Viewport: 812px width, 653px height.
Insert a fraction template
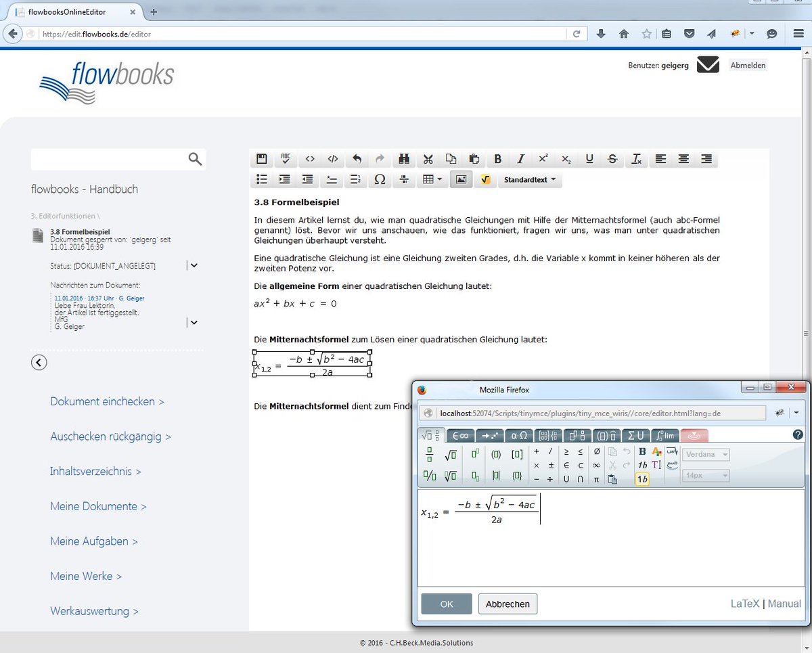click(430, 454)
